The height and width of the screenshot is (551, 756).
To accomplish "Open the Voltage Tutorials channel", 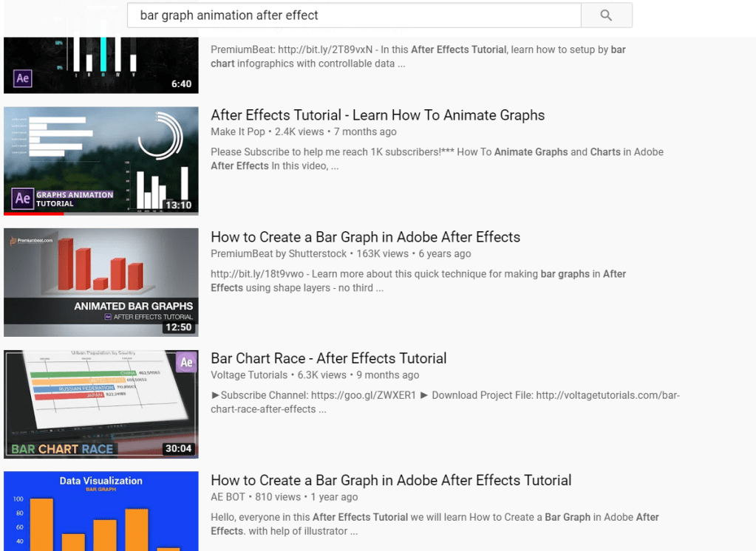I will [x=249, y=375].
